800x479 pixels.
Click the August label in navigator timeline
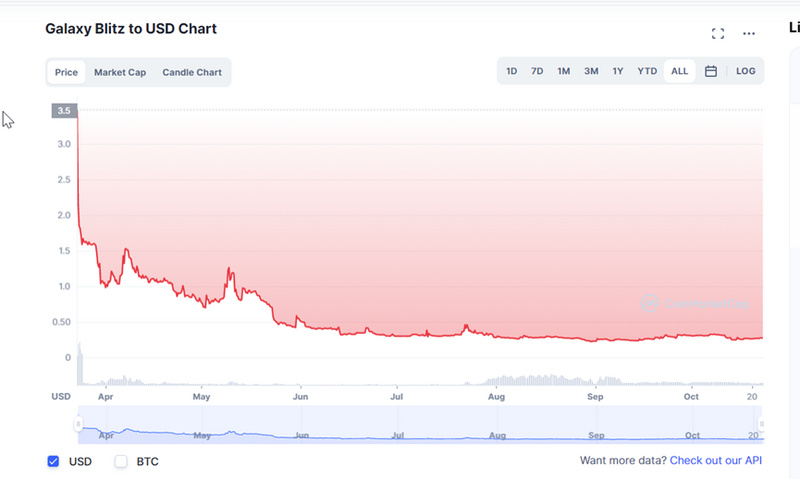click(x=495, y=436)
